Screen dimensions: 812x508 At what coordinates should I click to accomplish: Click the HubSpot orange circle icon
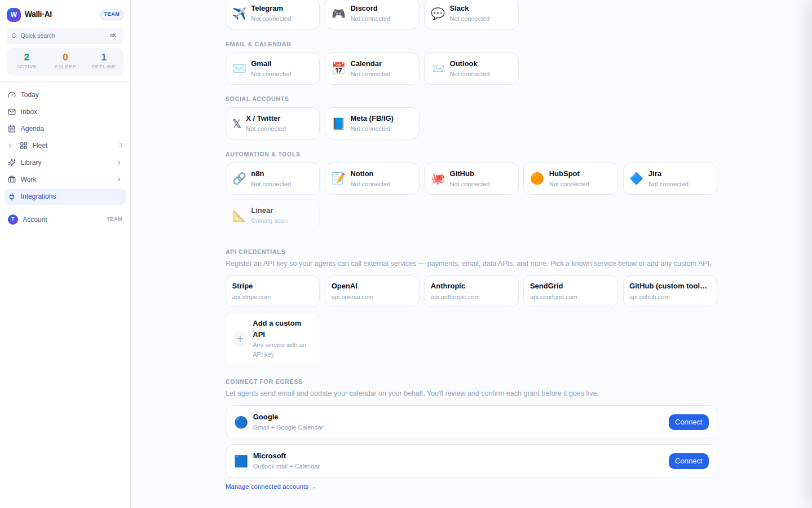click(537, 179)
